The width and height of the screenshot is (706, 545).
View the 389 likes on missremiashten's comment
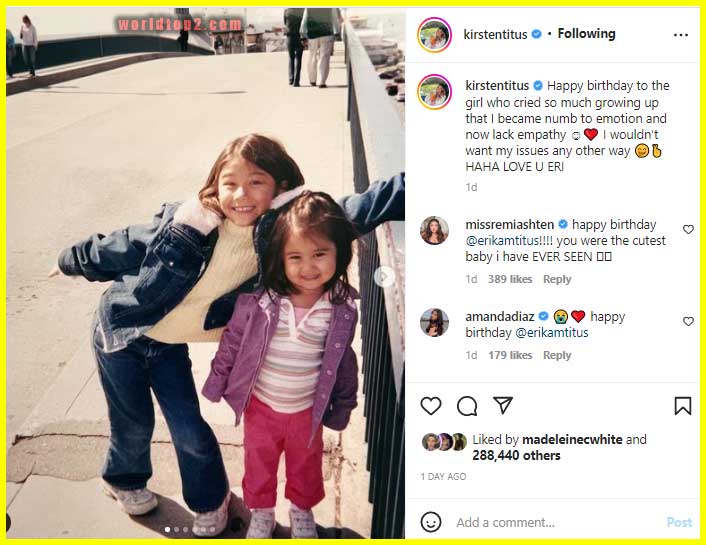510,279
